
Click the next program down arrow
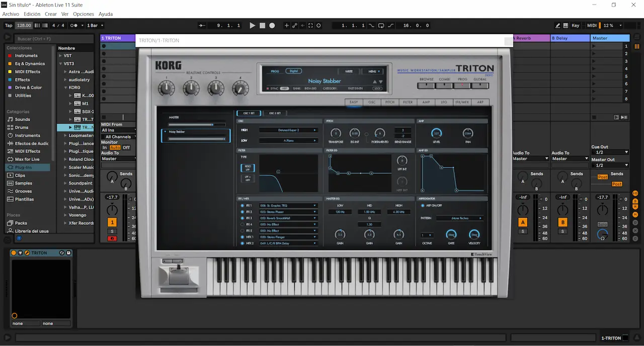[381, 81]
